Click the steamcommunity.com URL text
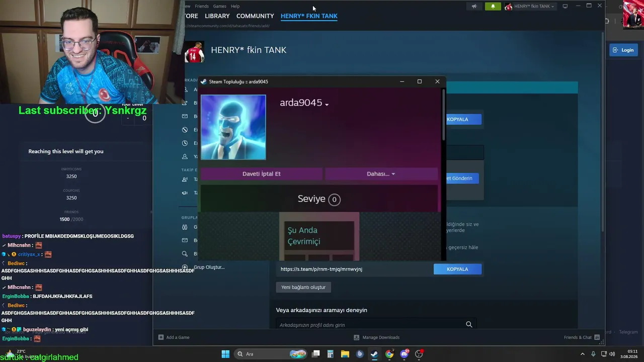 (x=228, y=26)
